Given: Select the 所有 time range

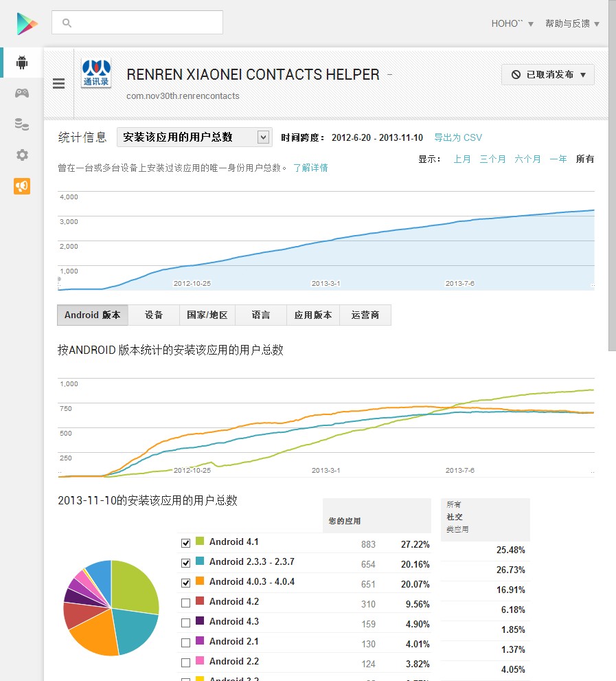Looking at the screenshot, I should [584, 159].
